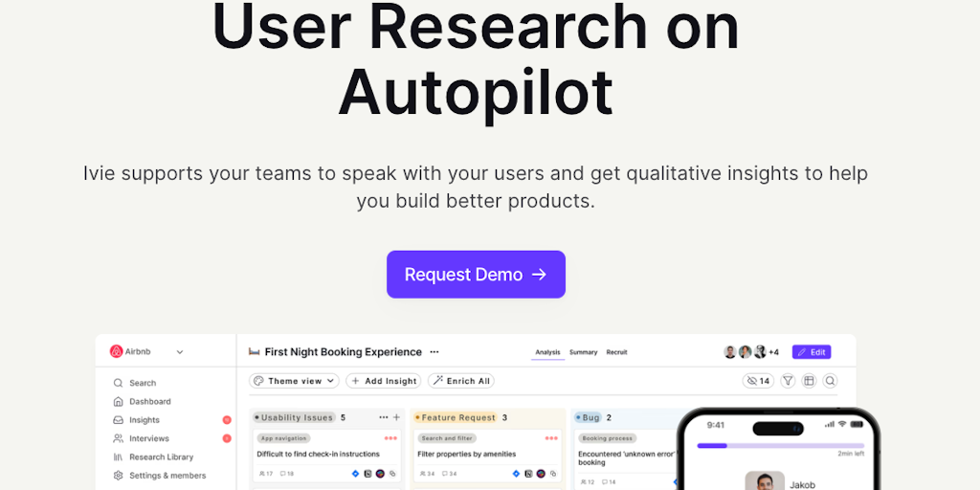Open the red dots menu on the Filter properties card

coord(551,438)
